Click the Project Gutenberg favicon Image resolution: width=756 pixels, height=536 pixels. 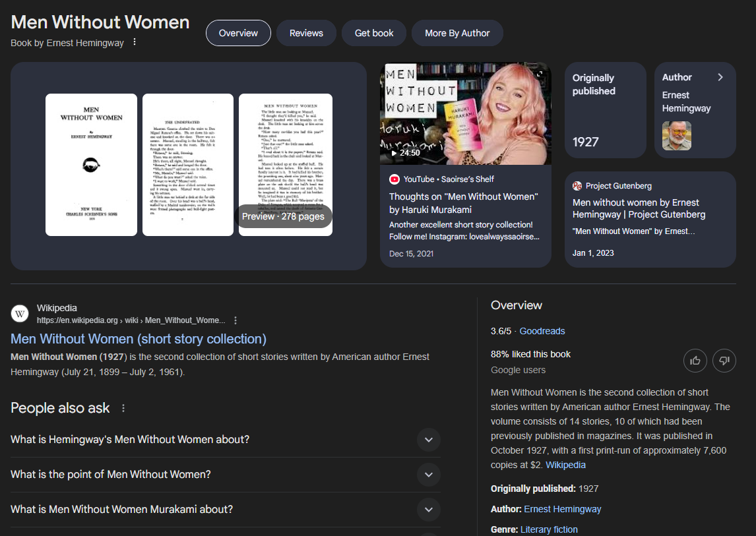(x=577, y=186)
